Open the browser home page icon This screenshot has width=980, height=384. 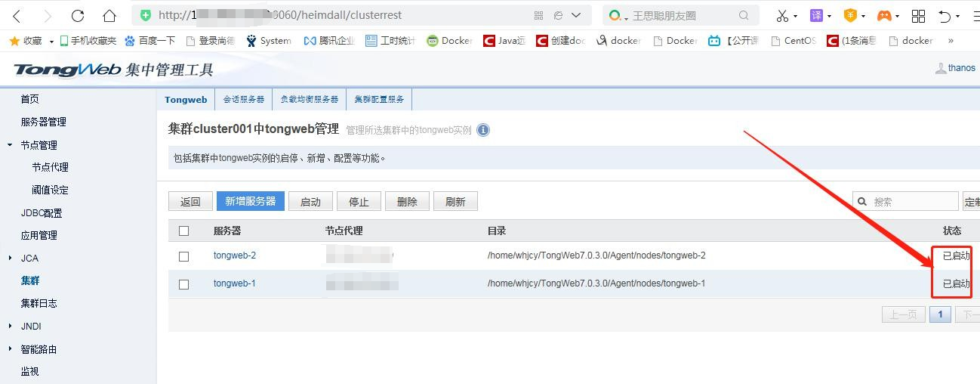109,15
